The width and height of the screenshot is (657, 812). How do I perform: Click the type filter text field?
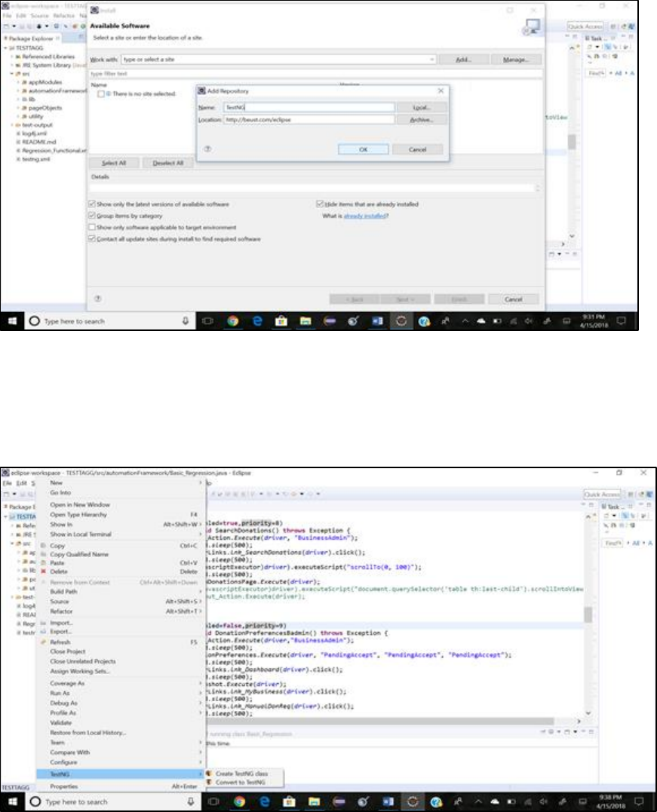(315, 74)
